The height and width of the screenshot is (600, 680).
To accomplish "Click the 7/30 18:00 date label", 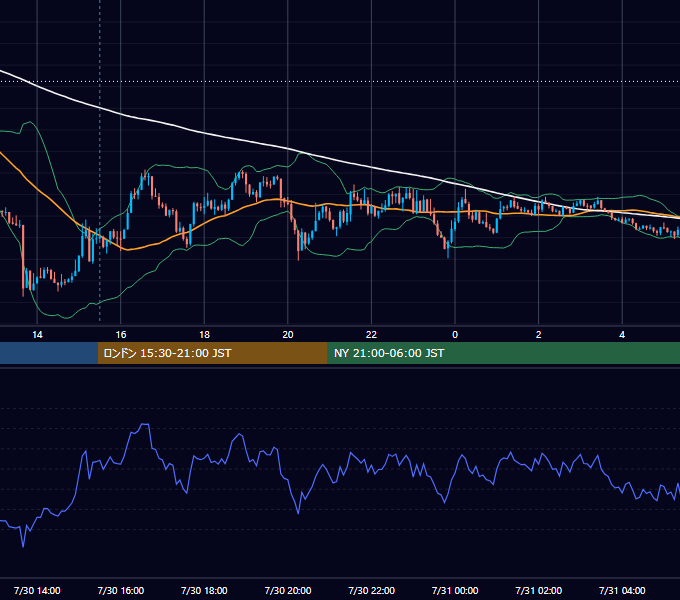I will tap(204, 590).
